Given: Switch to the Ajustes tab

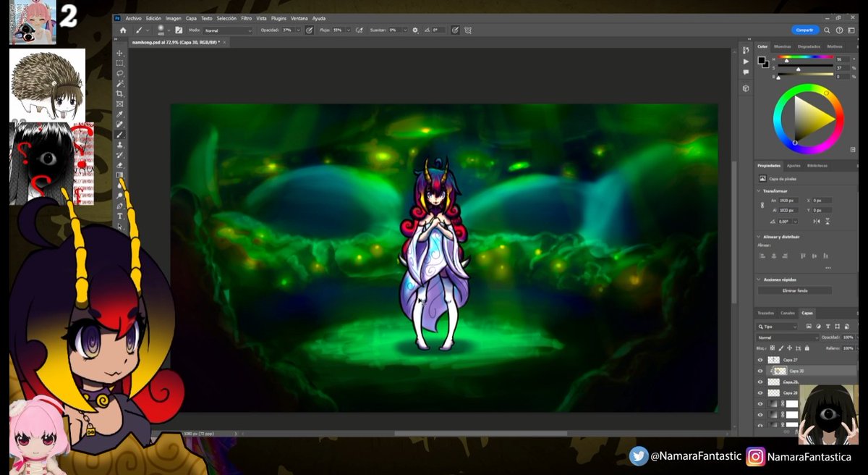Looking at the screenshot, I should (793, 166).
